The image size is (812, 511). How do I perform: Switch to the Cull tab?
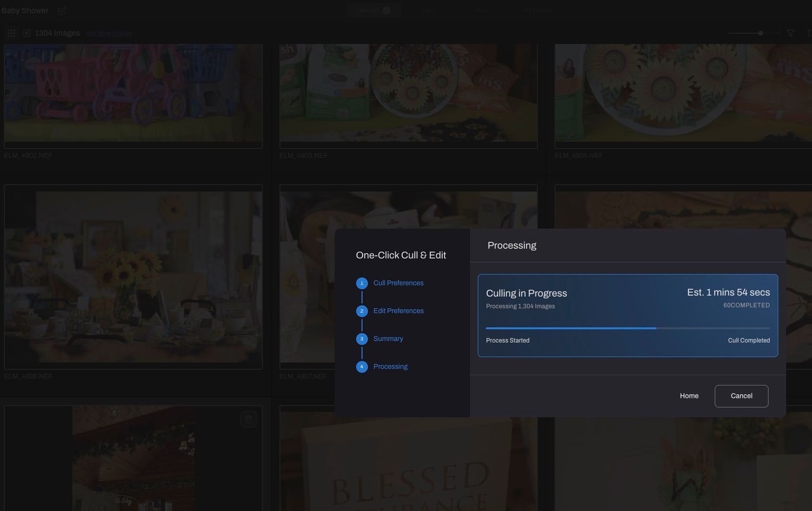point(429,10)
